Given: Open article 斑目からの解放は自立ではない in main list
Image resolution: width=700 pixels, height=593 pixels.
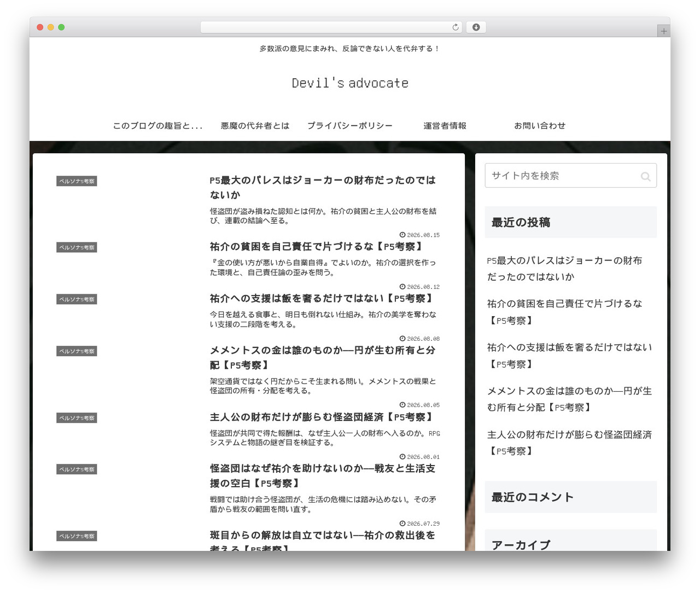Looking at the screenshot, I should click(323, 540).
